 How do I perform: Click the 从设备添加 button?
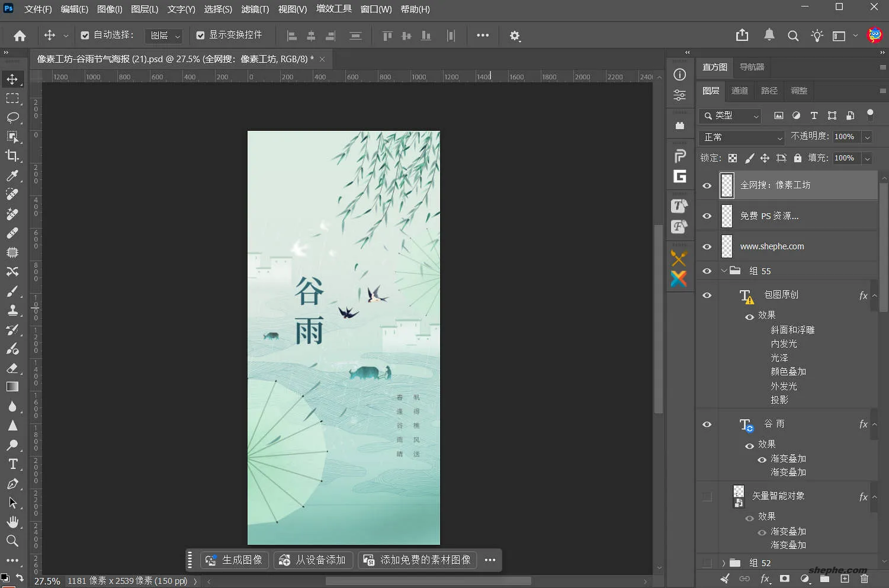313,560
